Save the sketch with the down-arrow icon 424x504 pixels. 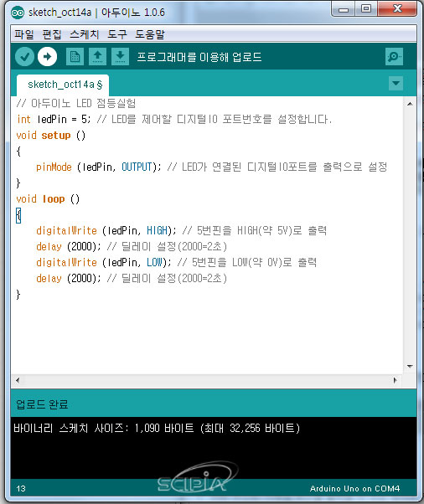point(120,57)
